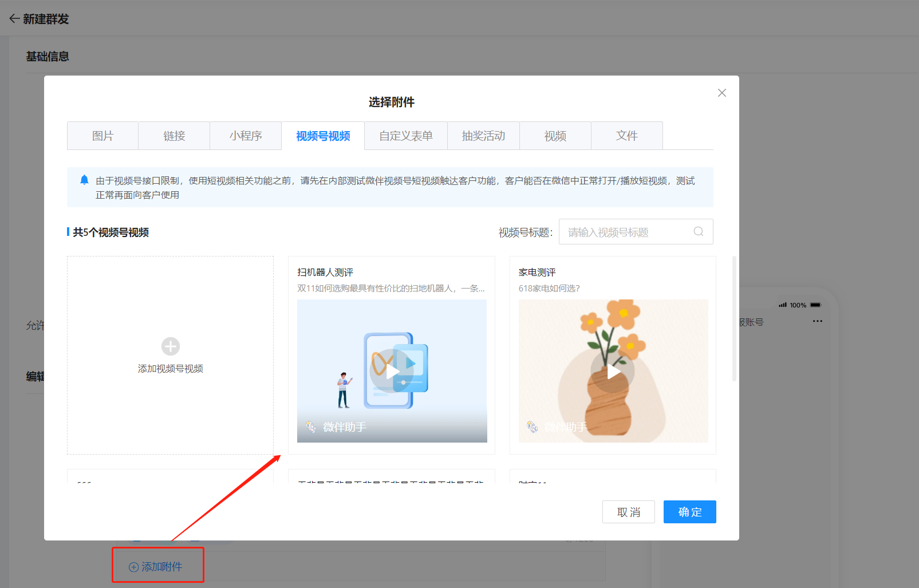Click the 双11如何选购 description text
919x588 pixels.
(x=391, y=288)
